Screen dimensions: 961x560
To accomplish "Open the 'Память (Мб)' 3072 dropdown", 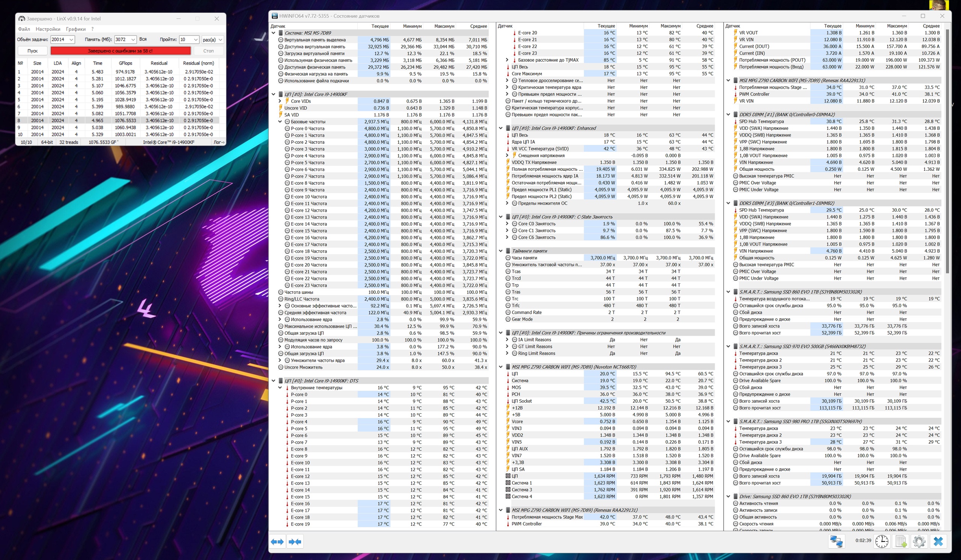I will point(133,40).
